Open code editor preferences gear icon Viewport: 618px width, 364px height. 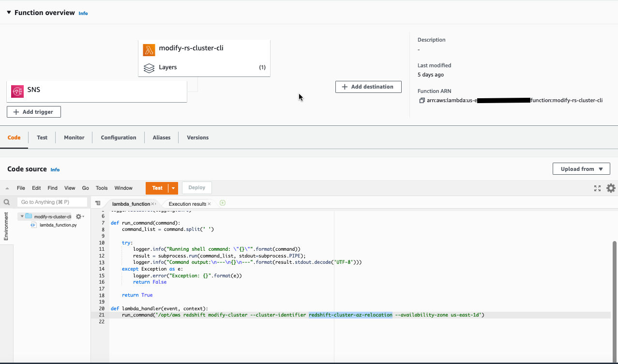point(611,188)
